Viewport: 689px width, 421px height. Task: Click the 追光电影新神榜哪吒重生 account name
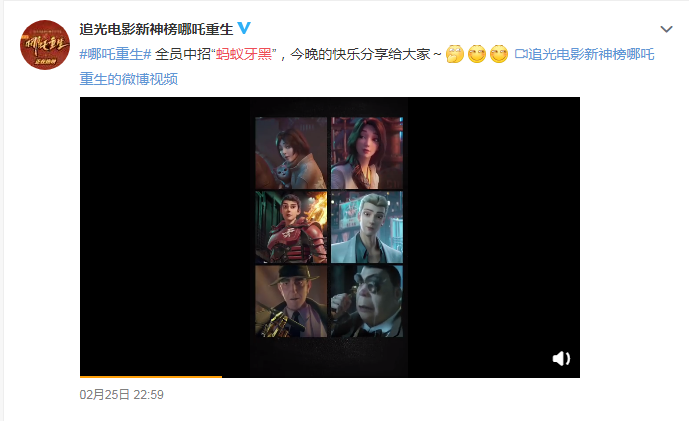156,29
